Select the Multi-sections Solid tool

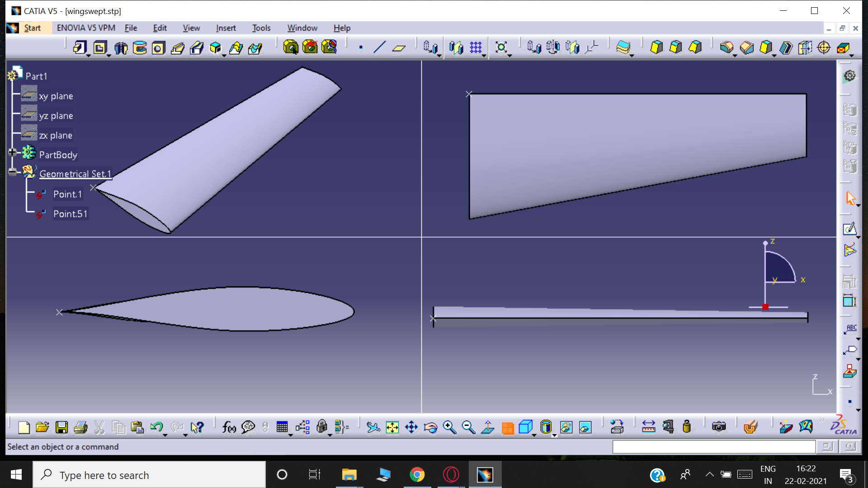236,47
